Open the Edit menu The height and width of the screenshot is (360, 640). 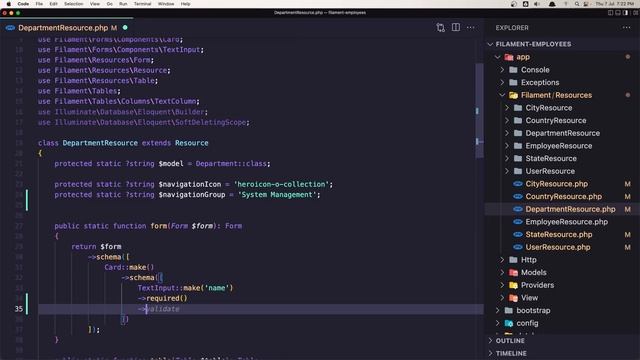53,4
